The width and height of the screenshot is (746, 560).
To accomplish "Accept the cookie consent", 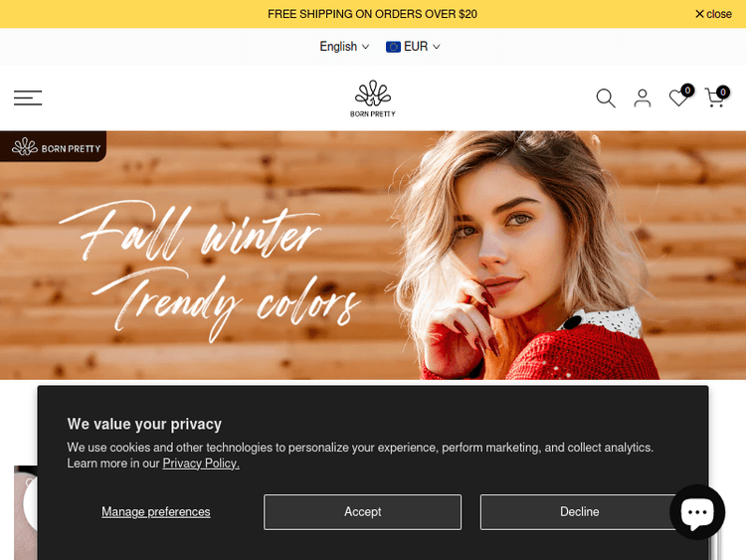I will [362, 512].
